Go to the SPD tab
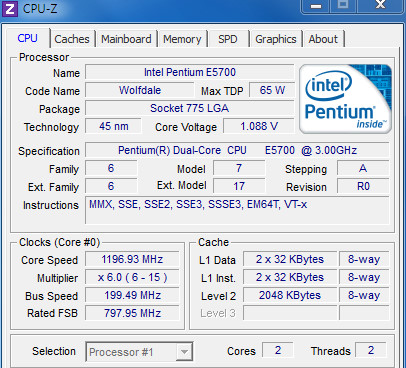Viewport: 406px width, 368px height. coord(228,39)
